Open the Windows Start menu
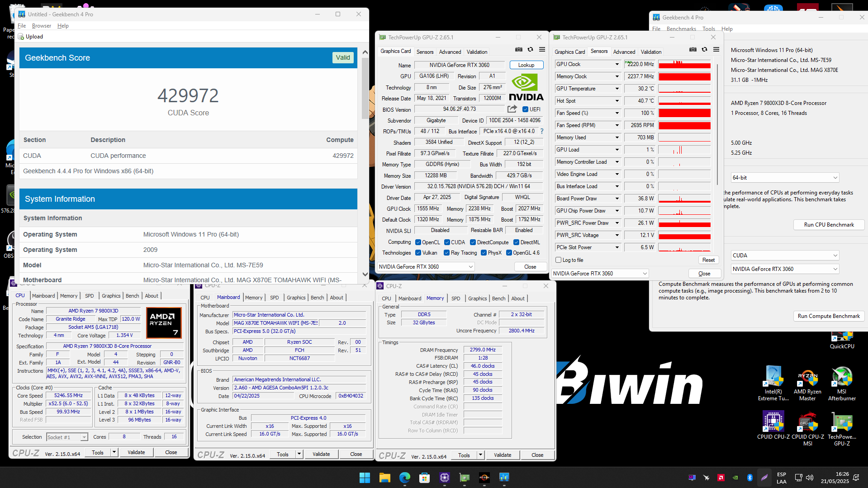This screenshot has height=488, width=868. [365, 478]
